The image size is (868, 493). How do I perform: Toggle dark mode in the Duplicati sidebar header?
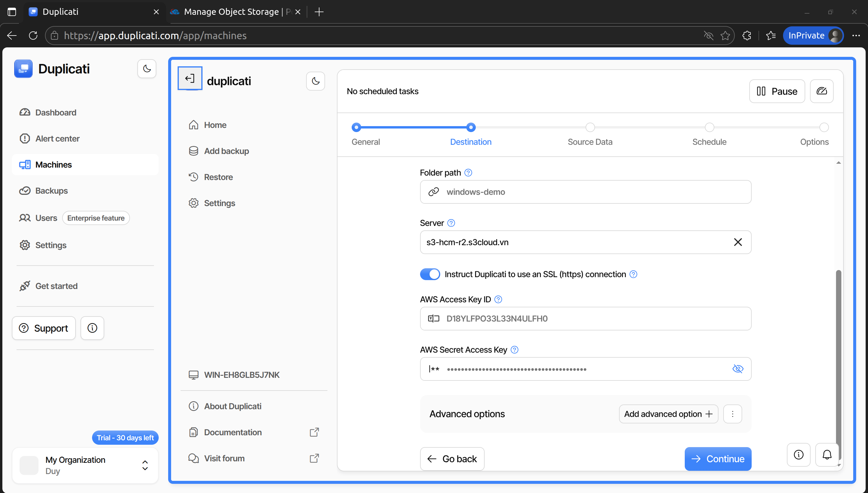[147, 69]
